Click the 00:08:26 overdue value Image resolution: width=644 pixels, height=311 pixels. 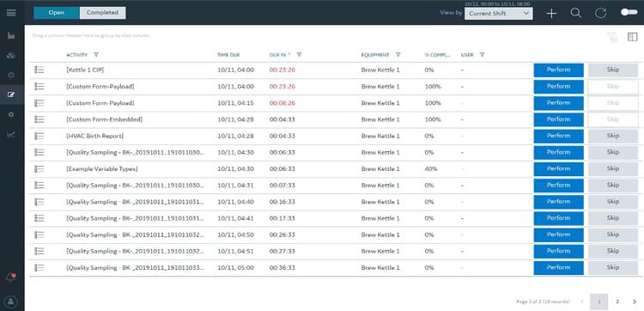tap(283, 103)
